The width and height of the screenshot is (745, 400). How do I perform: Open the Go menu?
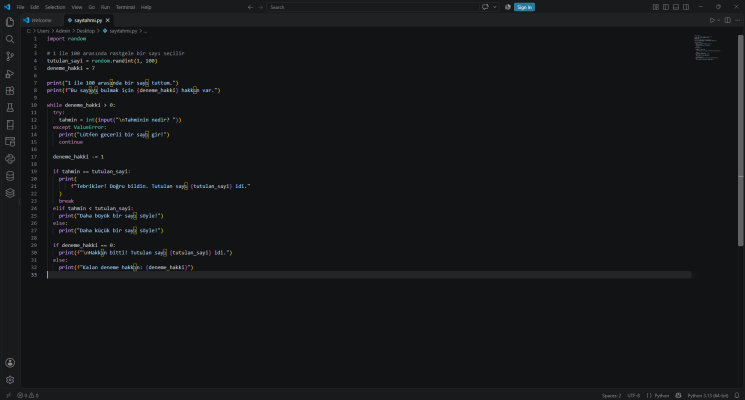point(92,7)
